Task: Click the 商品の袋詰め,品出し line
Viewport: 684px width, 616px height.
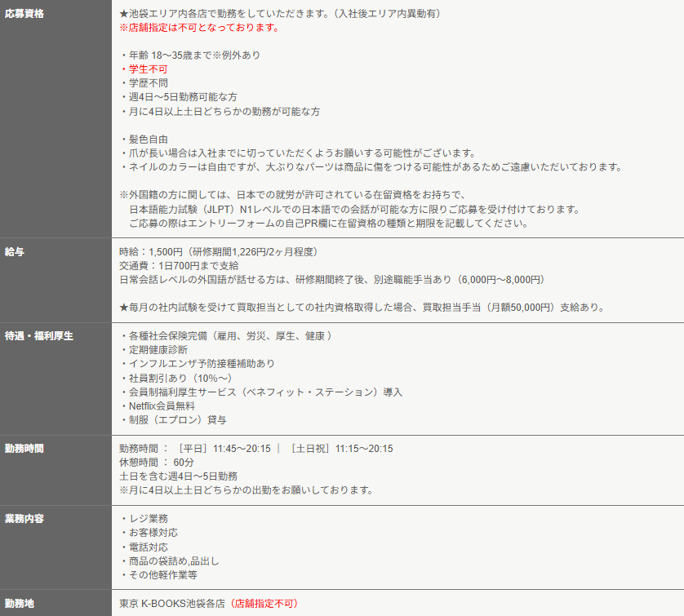Action: [170, 561]
